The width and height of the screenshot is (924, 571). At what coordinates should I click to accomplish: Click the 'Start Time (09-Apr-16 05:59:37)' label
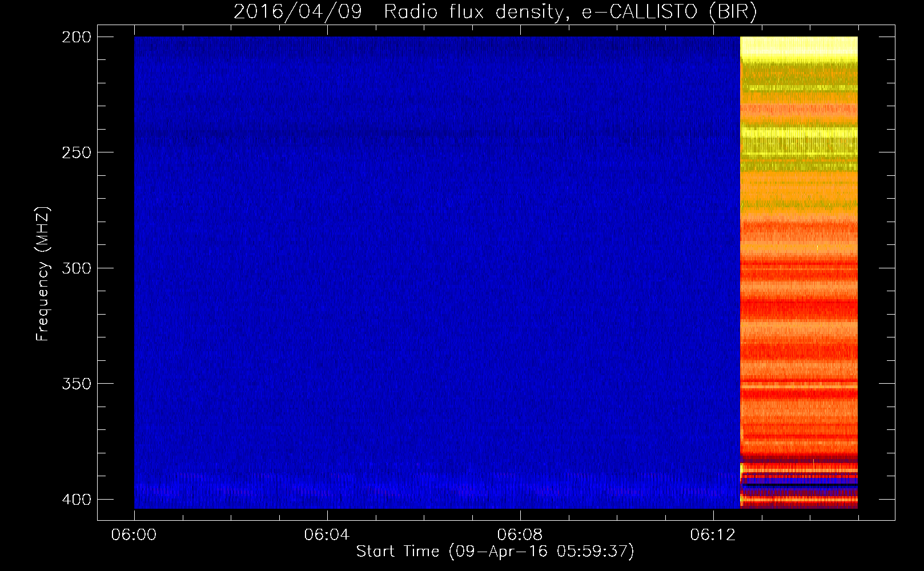[495, 552]
